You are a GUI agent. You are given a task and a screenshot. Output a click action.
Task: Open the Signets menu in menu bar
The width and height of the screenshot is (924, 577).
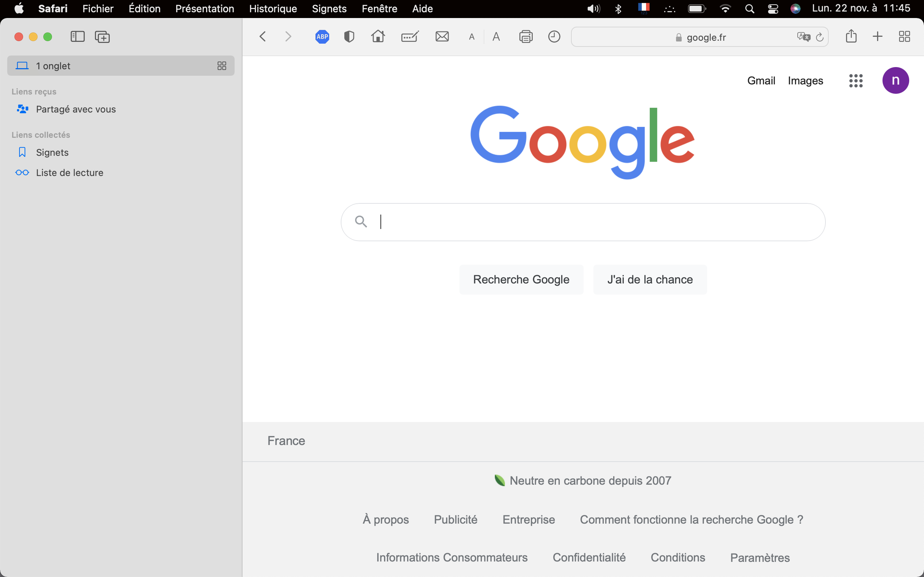329,8
